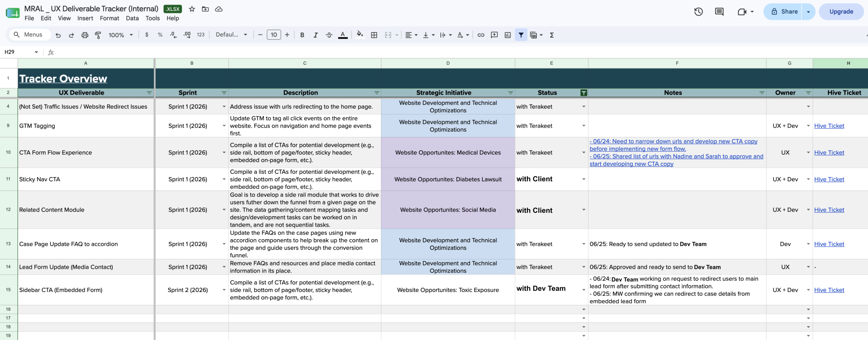Click the Undo icon
The image size is (868, 340).
tap(58, 35)
